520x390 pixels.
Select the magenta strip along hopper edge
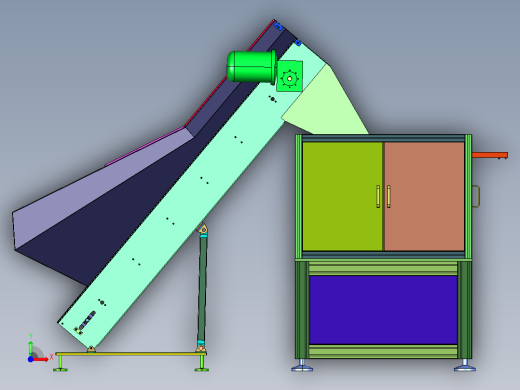[x=144, y=146]
